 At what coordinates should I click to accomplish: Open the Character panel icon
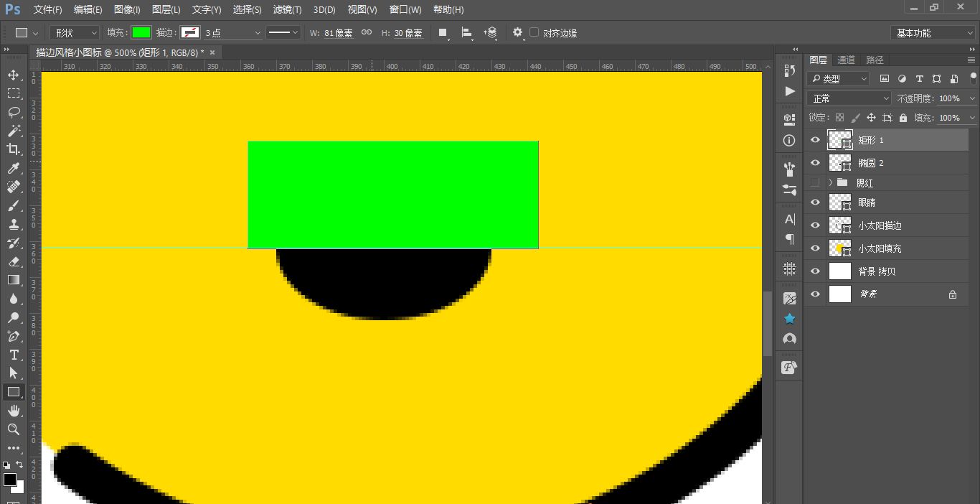click(x=790, y=219)
